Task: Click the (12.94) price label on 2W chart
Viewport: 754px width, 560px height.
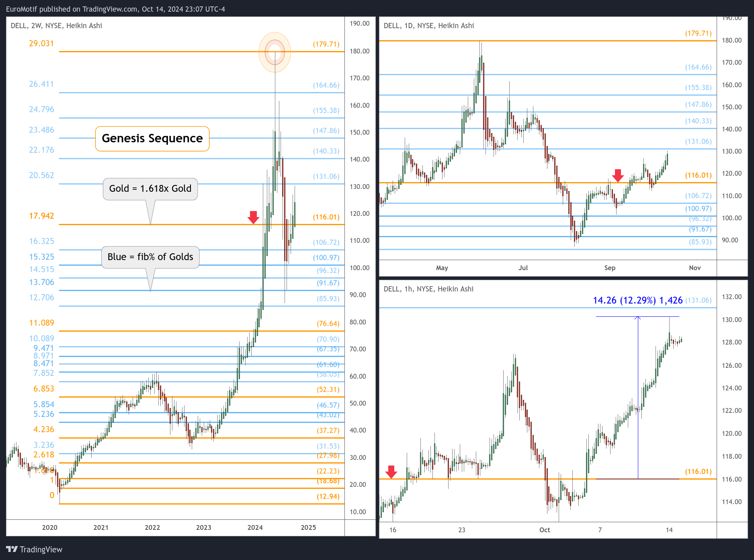Action: [x=328, y=496]
